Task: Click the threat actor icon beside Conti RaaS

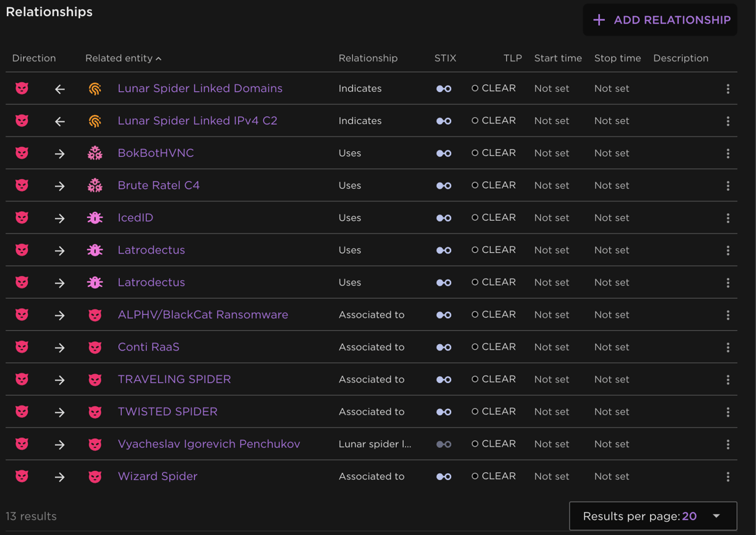Action: coord(95,348)
